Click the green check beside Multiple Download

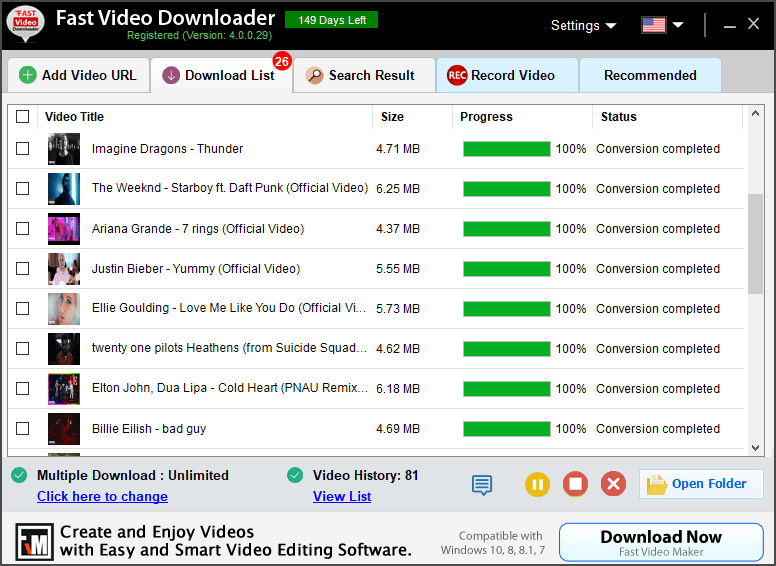pos(19,475)
